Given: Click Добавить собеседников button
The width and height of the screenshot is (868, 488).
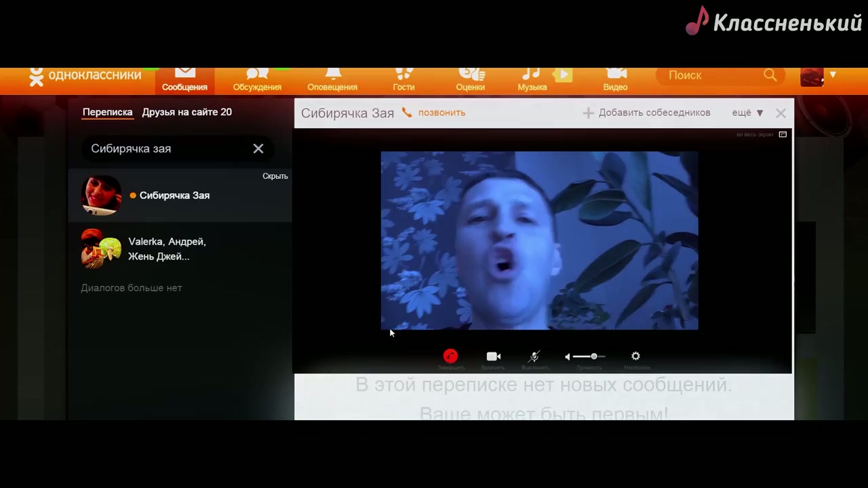Looking at the screenshot, I should (647, 113).
